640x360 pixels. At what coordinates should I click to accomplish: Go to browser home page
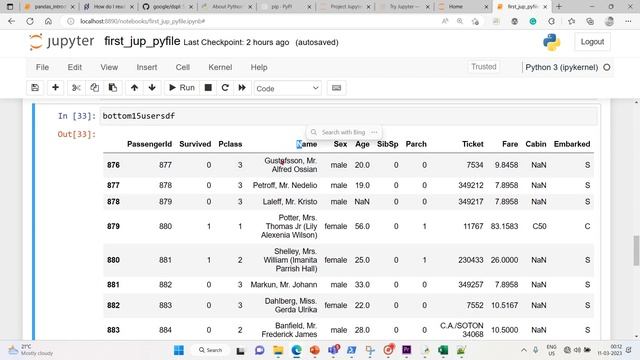(48, 21)
